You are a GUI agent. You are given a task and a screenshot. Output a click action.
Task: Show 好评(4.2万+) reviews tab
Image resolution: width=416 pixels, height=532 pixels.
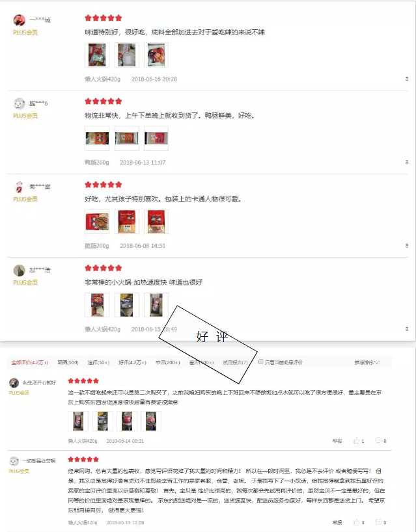[x=132, y=363]
